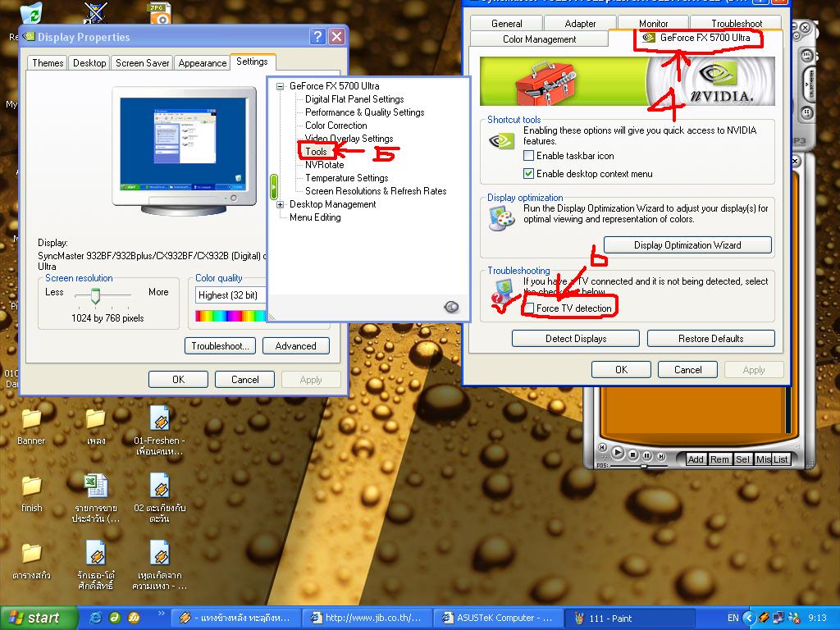Select NVRotate in the NVIDIA tree
840x630 pixels.
click(324, 165)
